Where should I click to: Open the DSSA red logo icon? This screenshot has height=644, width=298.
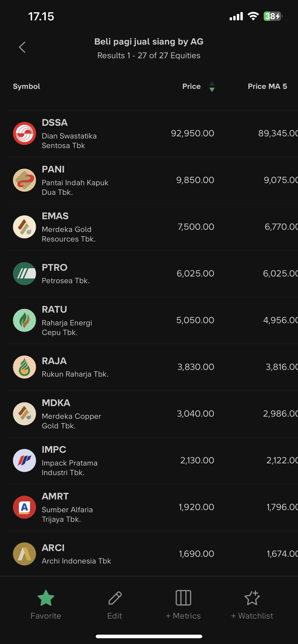coord(24,133)
